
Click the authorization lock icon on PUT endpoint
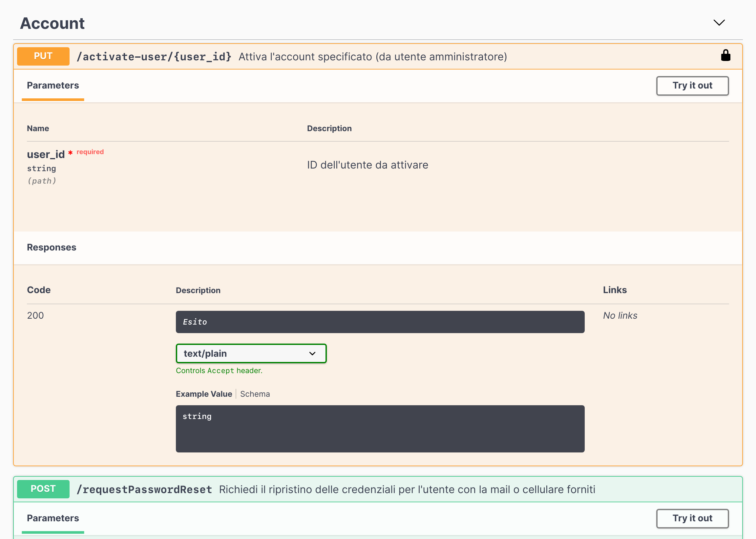pos(725,56)
